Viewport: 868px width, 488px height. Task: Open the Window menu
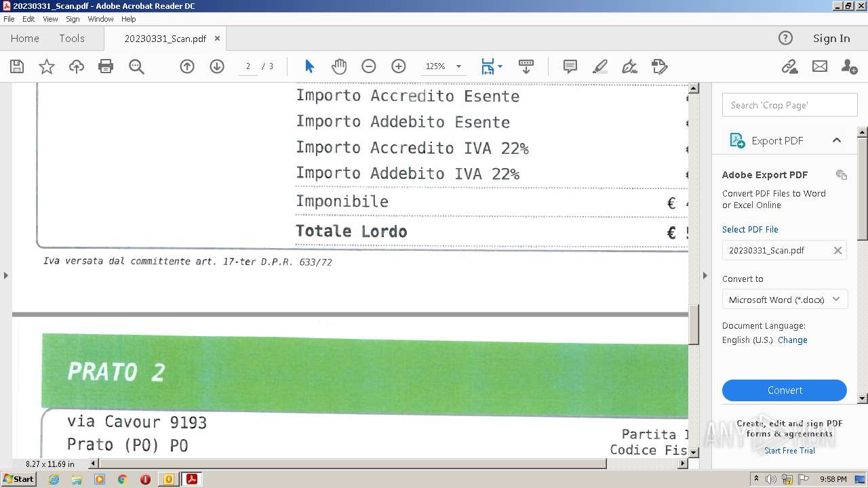(100, 19)
